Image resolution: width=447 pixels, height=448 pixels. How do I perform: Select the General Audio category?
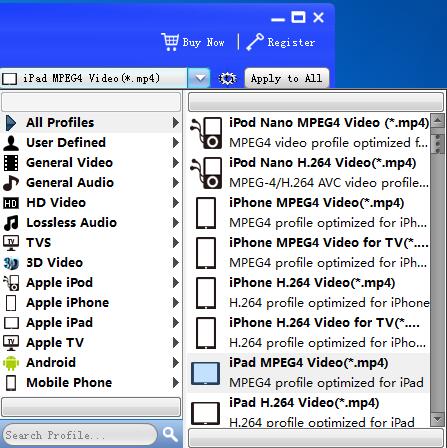pyautogui.click(x=91, y=183)
